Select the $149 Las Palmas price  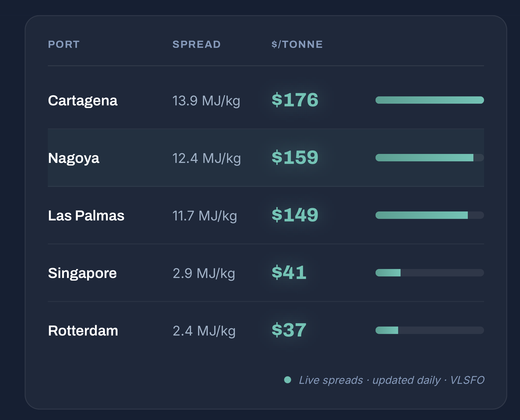click(x=295, y=215)
